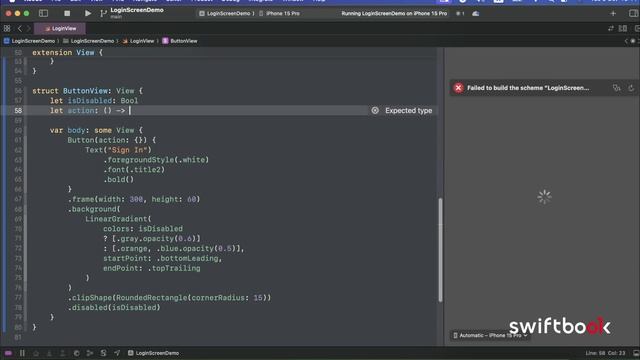Click the step into debug icon
Image resolution: width=640 pixels, height=360 pixels.
pos(49,353)
